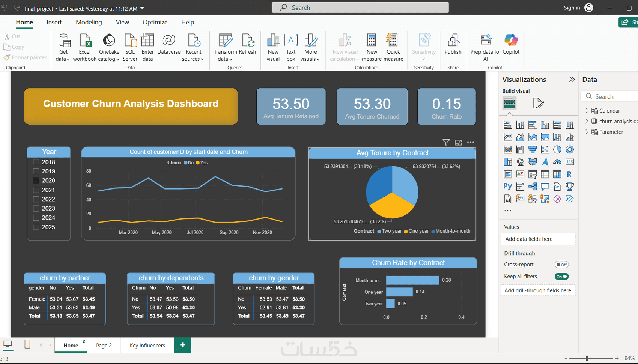The width and height of the screenshot is (638, 364).
Task: Select the KPI visual icon
Action: [x=520, y=174]
